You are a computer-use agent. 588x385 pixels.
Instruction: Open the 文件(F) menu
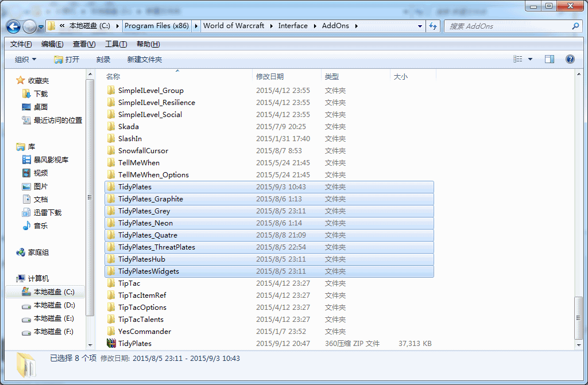click(21, 44)
